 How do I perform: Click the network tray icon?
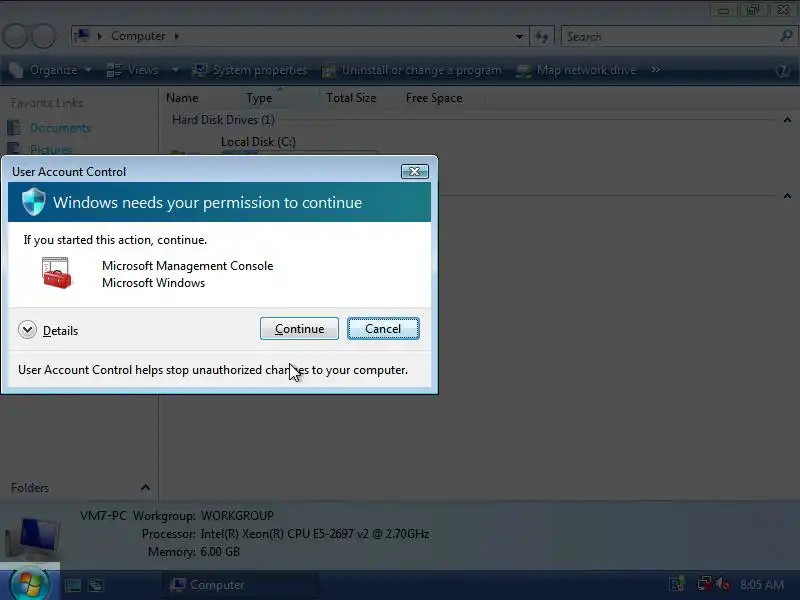pyautogui.click(x=705, y=584)
